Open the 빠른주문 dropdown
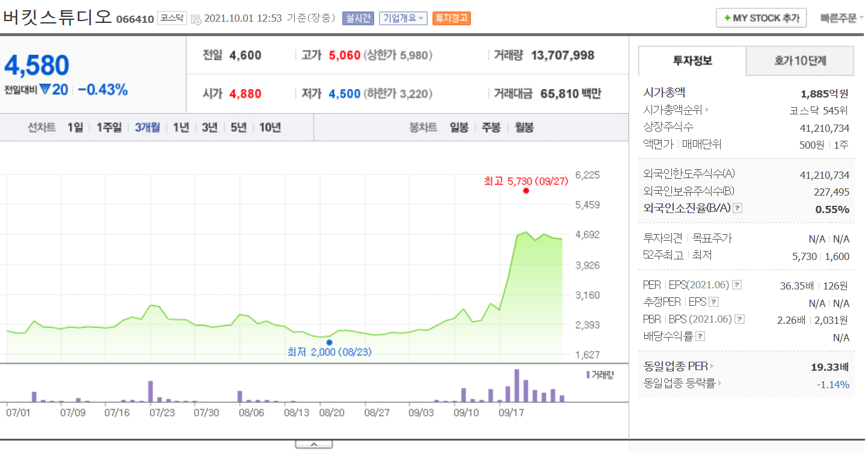The image size is (868, 452). [x=842, y=18]
